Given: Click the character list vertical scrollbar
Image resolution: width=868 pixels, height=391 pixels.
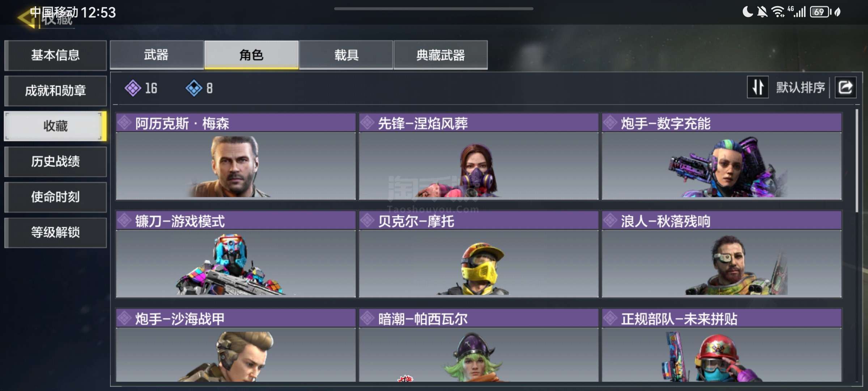Looking at the screenshot, I should [x=856, y=161].
